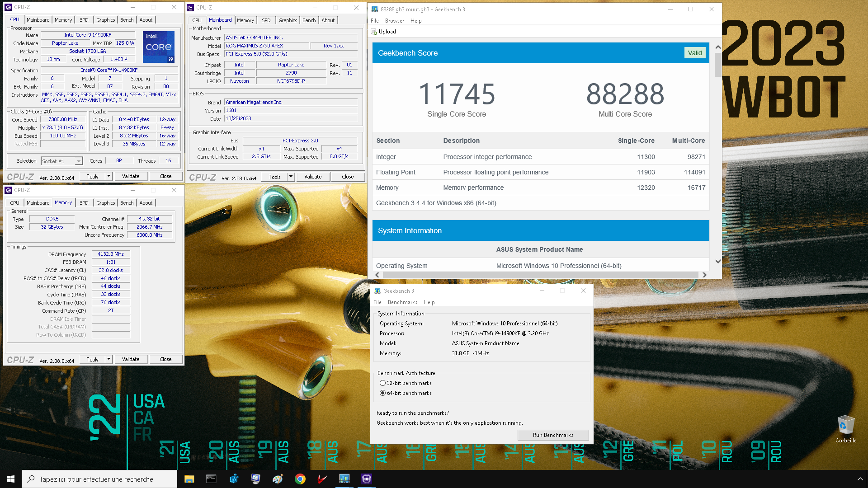This screenshot has width=868, height=488.
Task: Switch to CPU-Z taskbar icon
Action: coord(366,479)
